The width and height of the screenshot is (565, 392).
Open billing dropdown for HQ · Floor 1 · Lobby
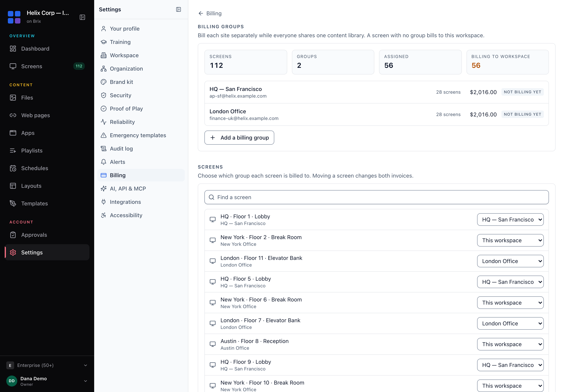(x=510, y=220)
